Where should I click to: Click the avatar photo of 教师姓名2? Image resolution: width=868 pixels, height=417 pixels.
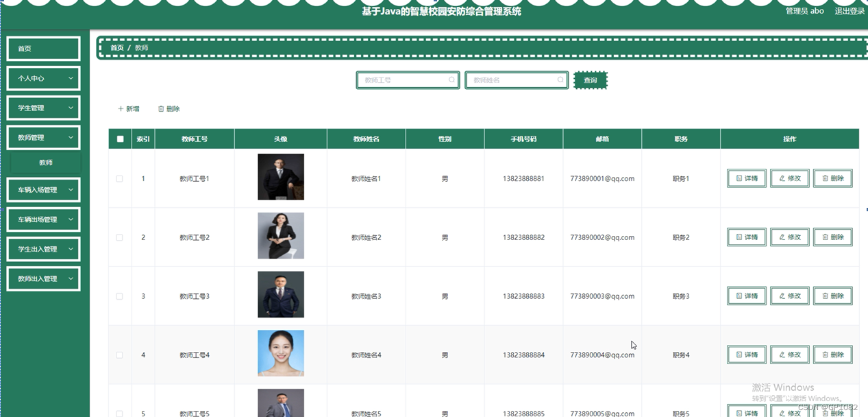coord(281,236)
